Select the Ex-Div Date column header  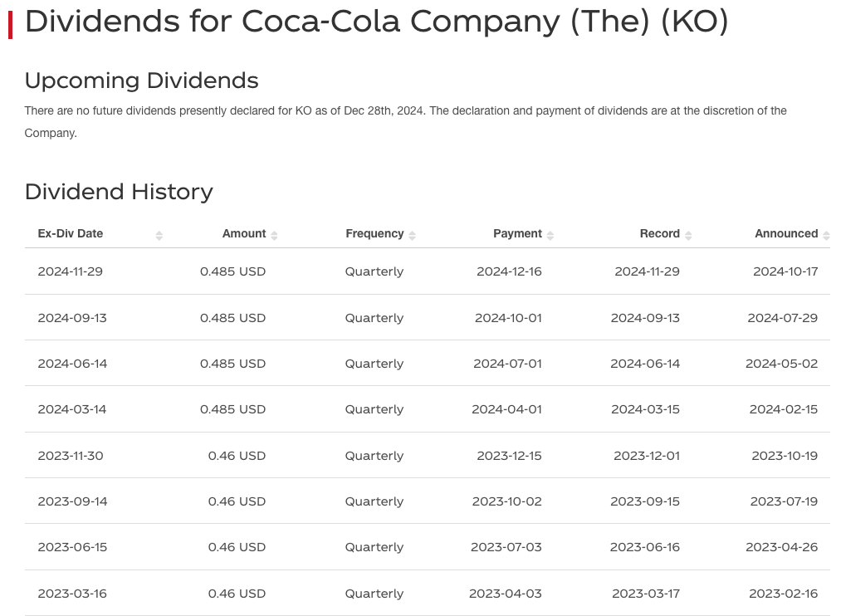click(71, 234)
